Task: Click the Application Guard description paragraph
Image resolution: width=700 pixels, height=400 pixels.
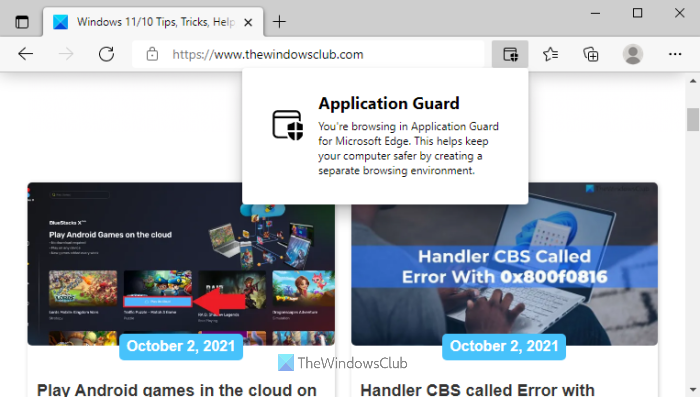Action: click(408, 149)
